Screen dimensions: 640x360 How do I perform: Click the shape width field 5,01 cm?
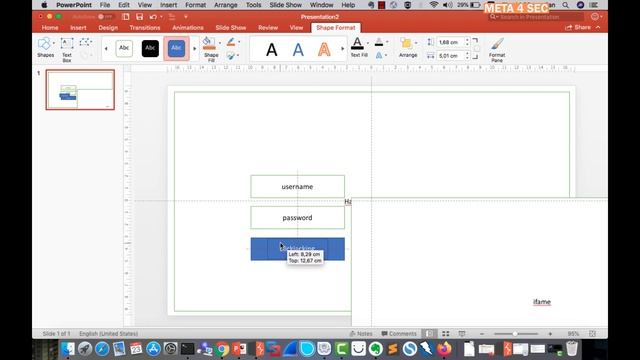451,56
